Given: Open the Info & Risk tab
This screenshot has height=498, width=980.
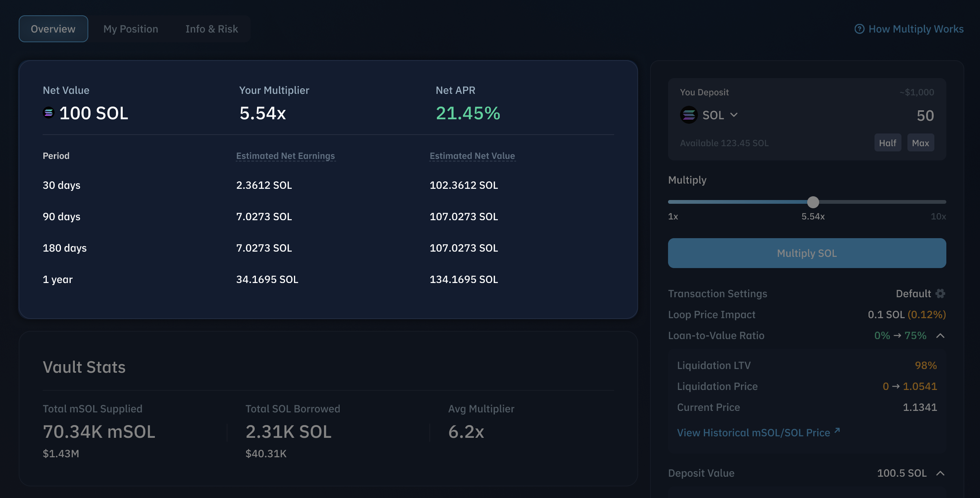Looking at the screenshot, I should pos(211,29).
